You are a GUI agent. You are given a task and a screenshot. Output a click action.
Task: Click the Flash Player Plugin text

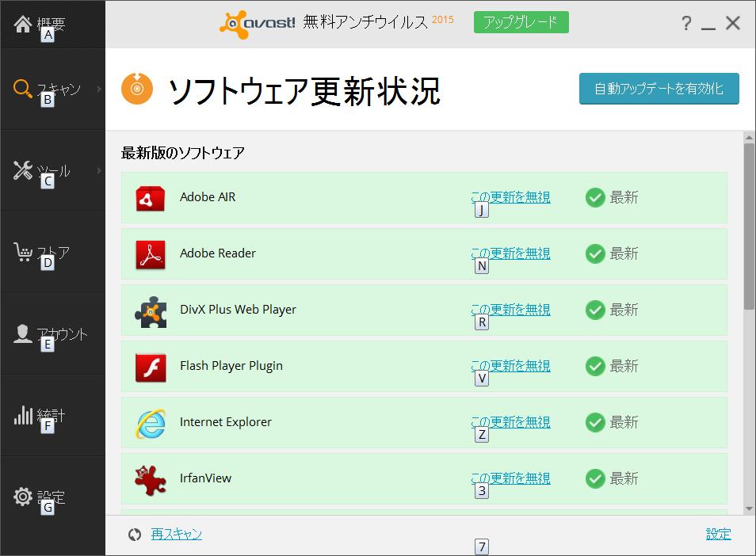(x=231, y=366)
